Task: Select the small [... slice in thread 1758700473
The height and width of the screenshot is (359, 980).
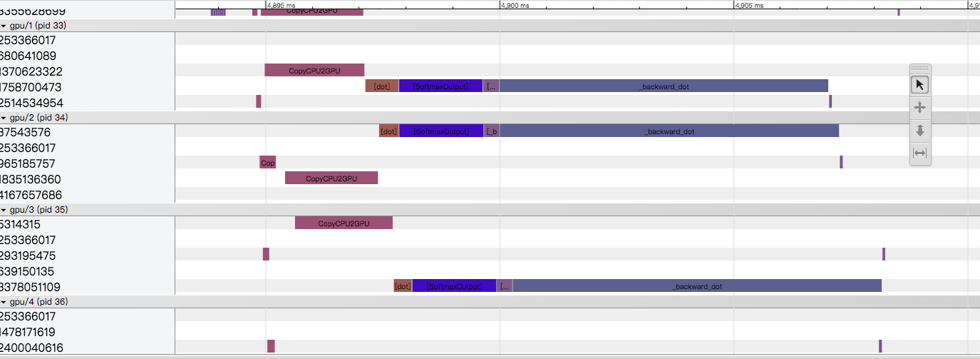Action: point(491,86)
